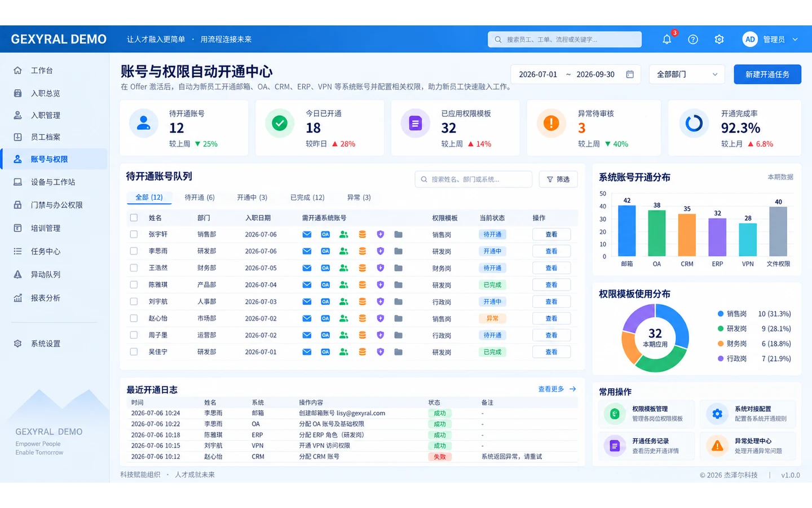Click the ERP database icon in 陈雅琪 row

tap(363, 285)
